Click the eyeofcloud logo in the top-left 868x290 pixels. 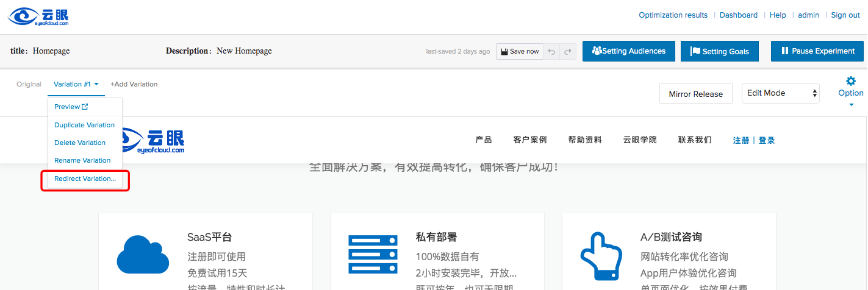39,16
